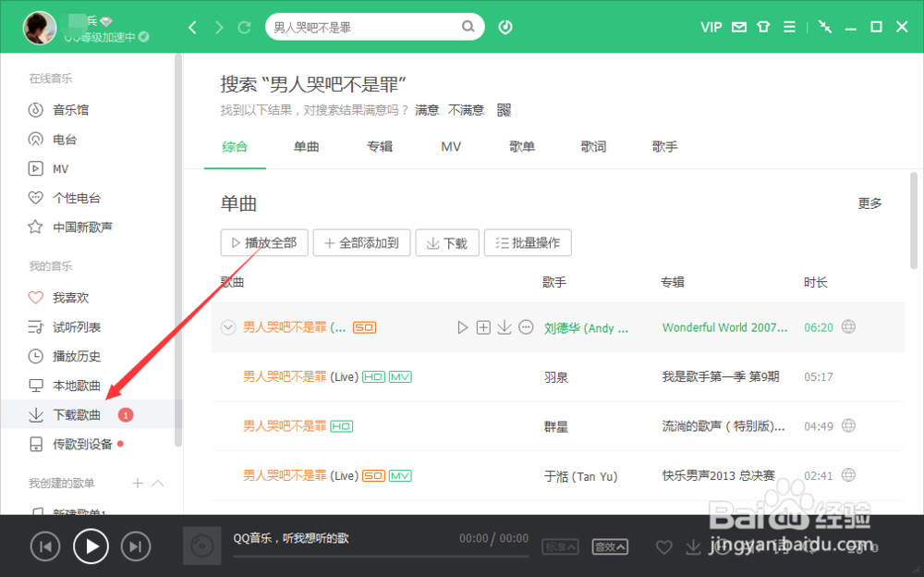Switch to the 歌手 tab
The width and height of the screenshot is (924, 577).
664,147
